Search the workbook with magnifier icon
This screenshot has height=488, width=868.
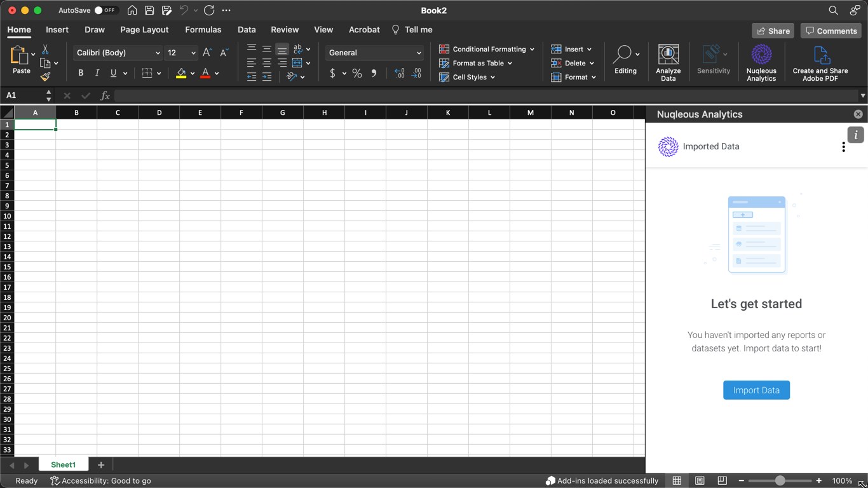(x=833, y=10)
